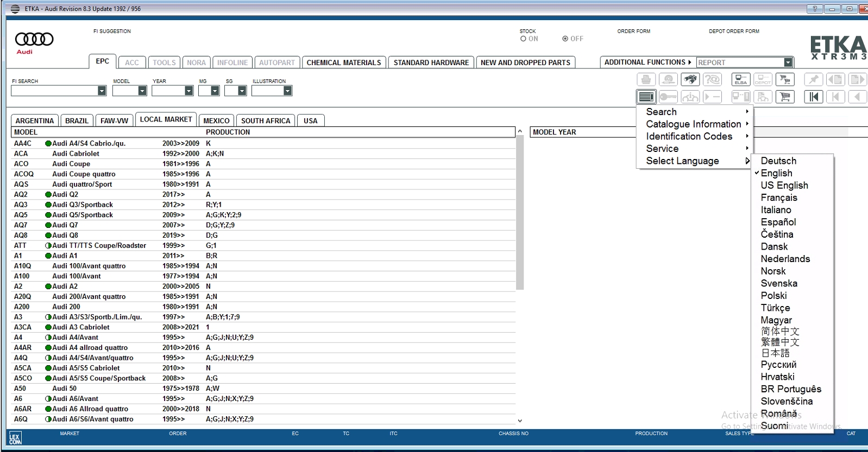This screenshot has height=452, width=868.
Task: Click the Audi rings logo
Action: pos(34,39)
